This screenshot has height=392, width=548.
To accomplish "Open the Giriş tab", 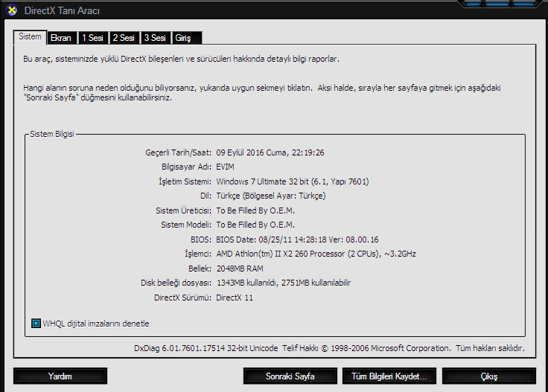I will 187,38.
